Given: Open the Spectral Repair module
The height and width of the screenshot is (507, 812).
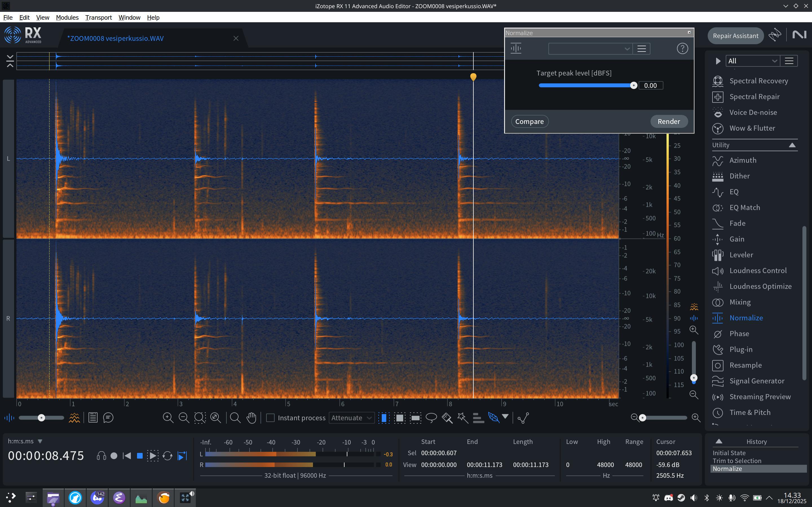Looking at the screenshot, I should click(x=754, y=97).
